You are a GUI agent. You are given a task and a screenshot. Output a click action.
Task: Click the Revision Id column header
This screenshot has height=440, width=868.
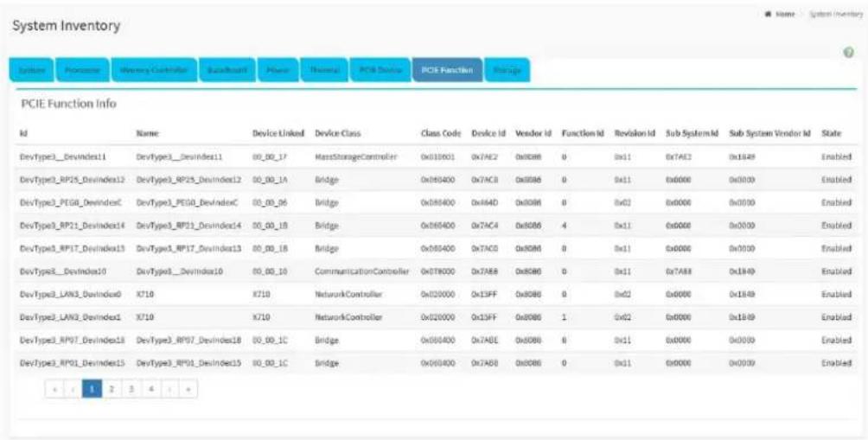pos(635,133)
